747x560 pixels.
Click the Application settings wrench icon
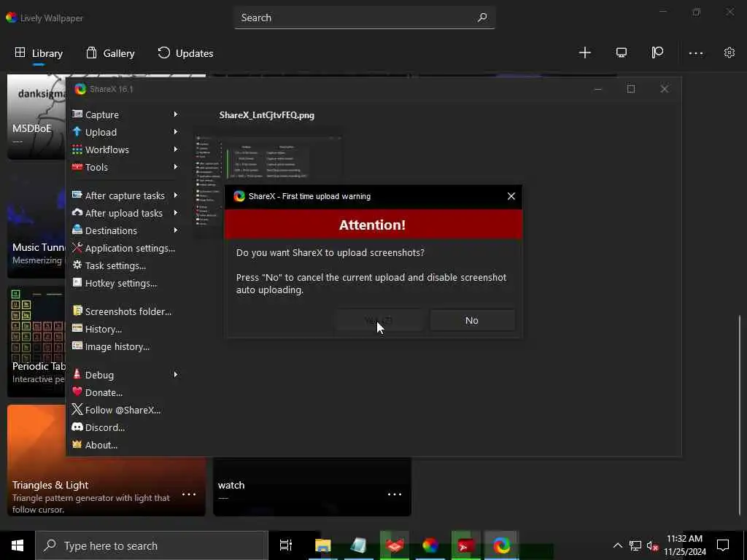(77, 248)
